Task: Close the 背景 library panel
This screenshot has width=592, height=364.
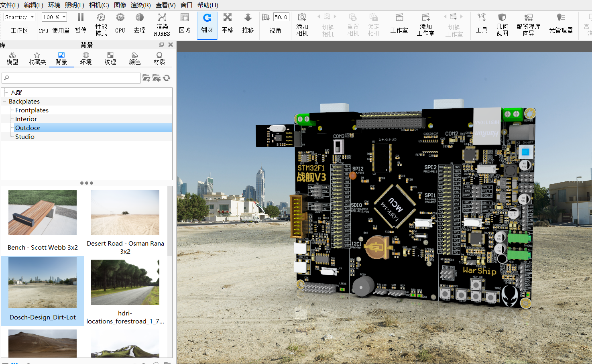Action: (171, 45)
